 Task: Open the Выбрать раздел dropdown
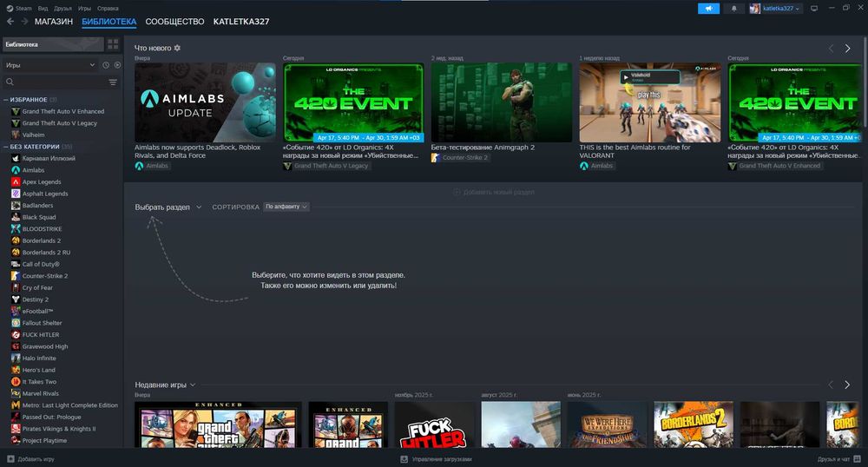click(168, 207)
